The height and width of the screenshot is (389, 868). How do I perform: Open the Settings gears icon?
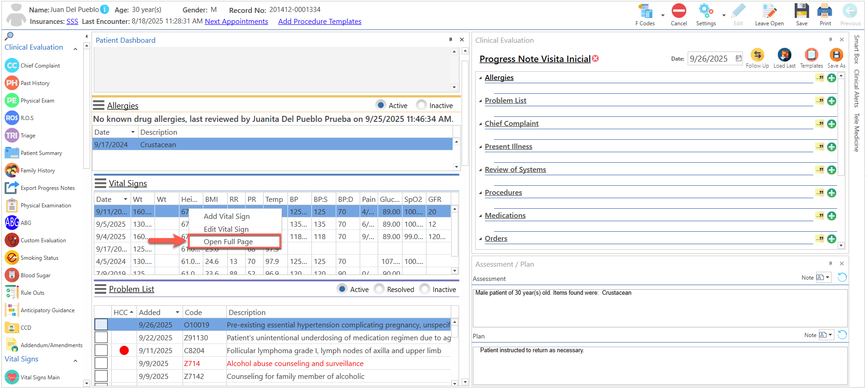click(706, 11)
